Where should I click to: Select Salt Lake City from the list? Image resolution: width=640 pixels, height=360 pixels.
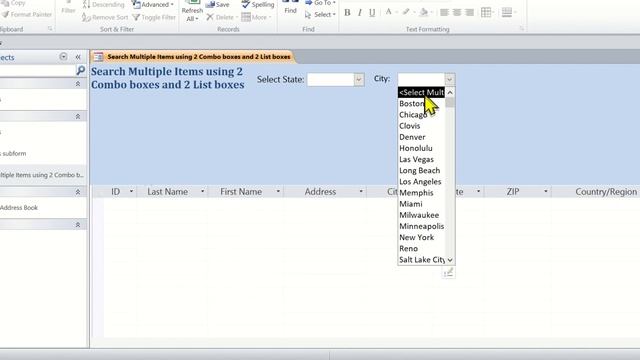[x=421, y=260]
